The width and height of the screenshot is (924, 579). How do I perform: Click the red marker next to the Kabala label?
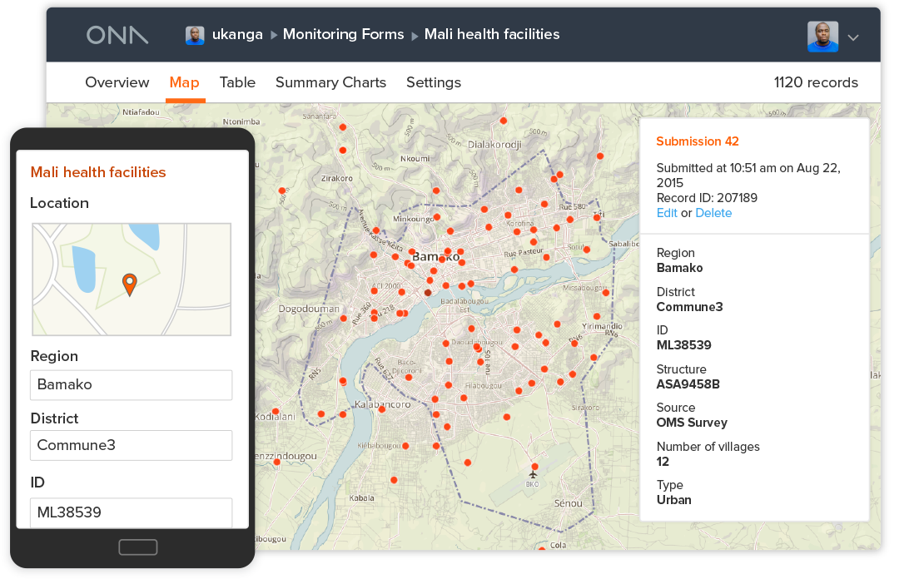click(394, 481)
